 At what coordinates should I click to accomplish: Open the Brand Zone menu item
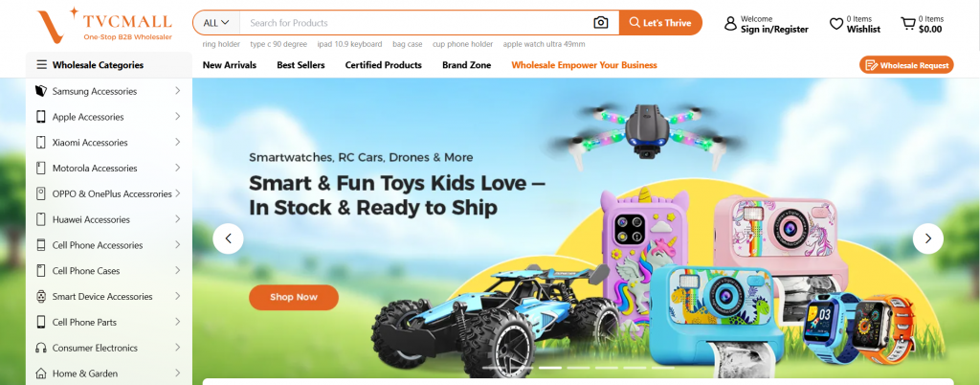point(466,65)
